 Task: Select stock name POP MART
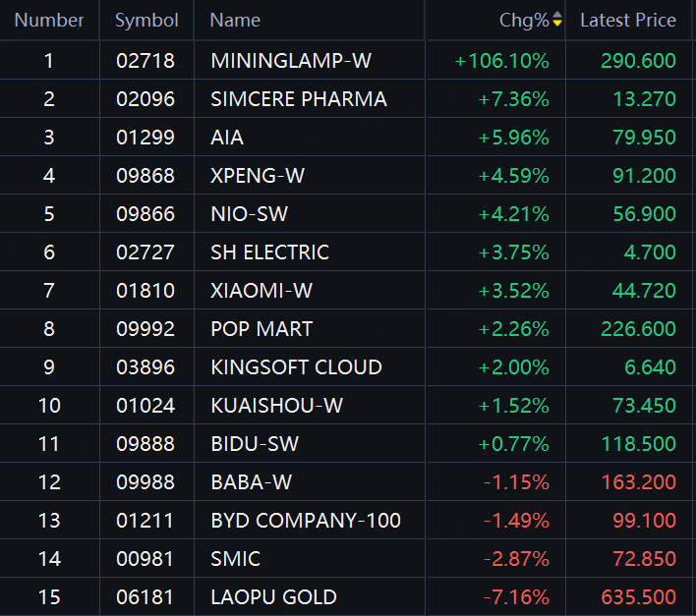click(261, 329)
